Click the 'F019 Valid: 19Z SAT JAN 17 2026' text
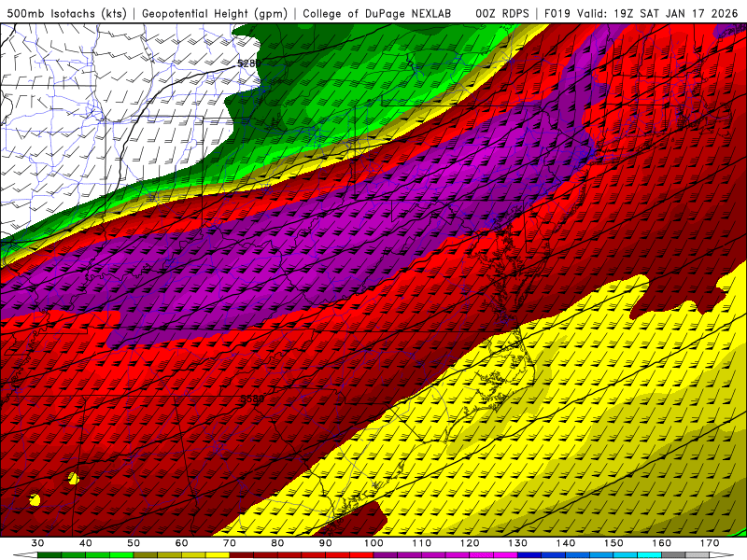The width and height of the screenshot is (747, 560). pyautogui.click(x=641, y=13)
